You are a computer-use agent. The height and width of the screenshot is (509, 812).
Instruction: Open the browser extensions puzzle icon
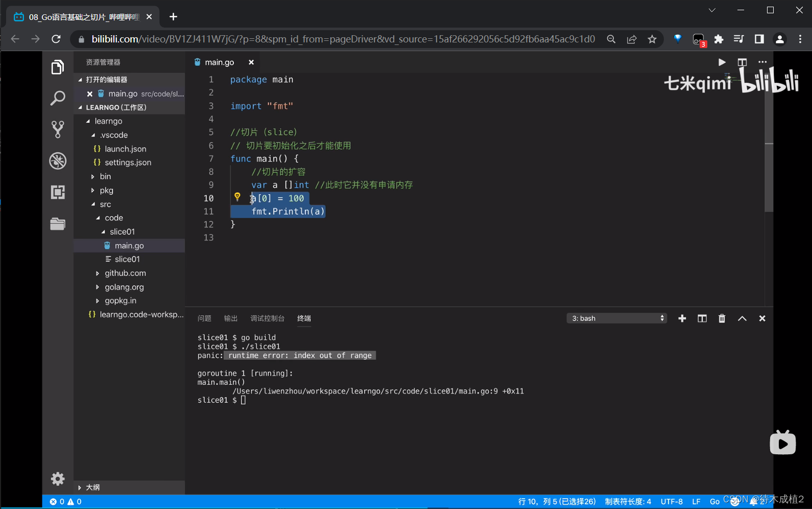point(719,39)
